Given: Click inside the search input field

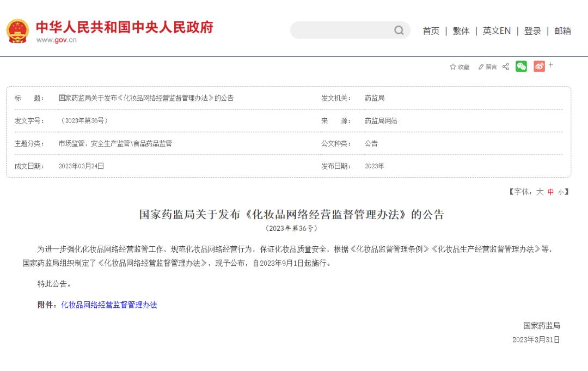Looking at the screenshot, I should [x=343, y=31].
